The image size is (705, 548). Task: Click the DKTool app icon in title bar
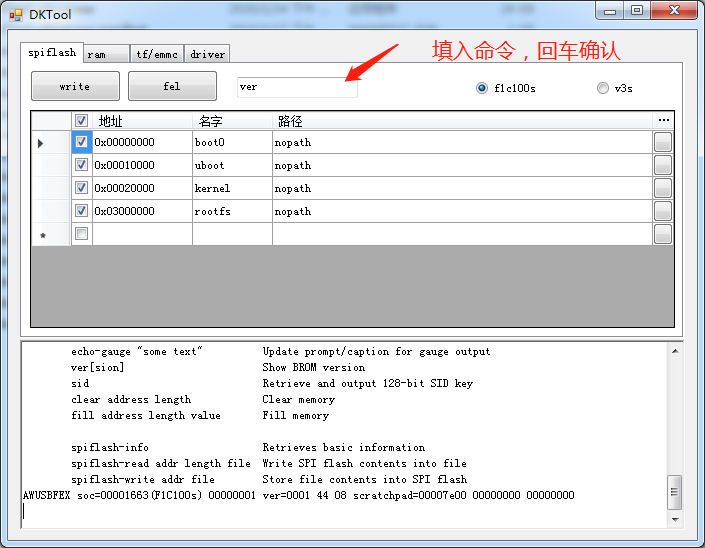(x=16, y=15)
